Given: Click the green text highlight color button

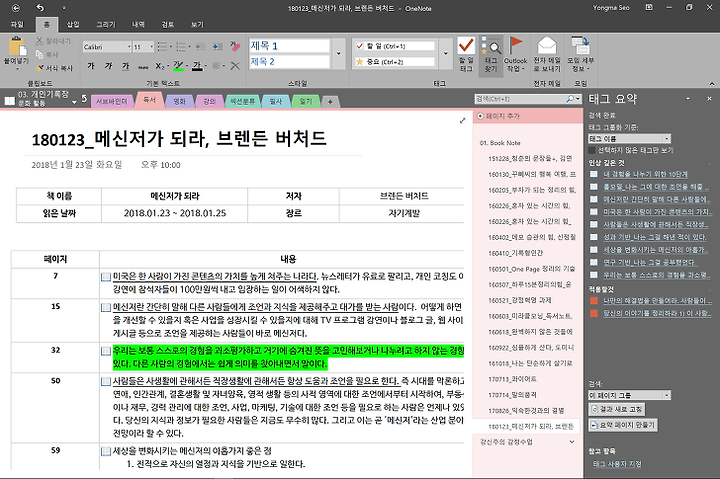Looking at the screenshot, I should [x=178, y=66].
